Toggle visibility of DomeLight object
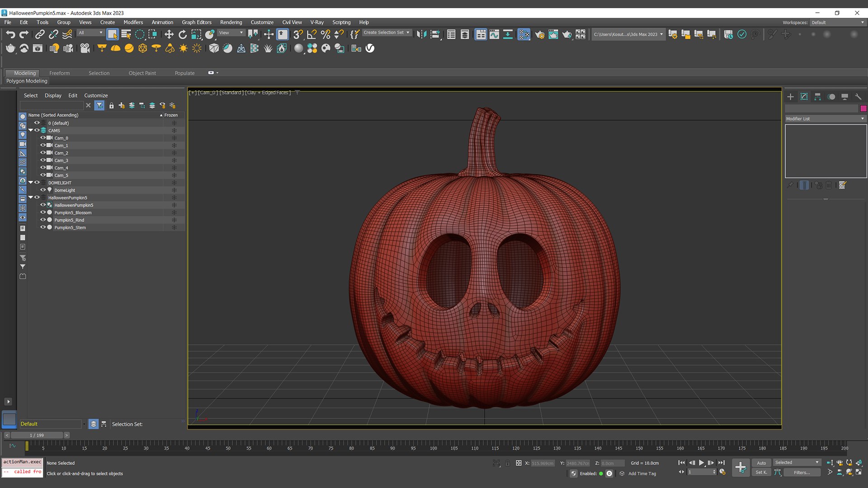The height and width of the screenshot is (488, 868). [43, 190]
